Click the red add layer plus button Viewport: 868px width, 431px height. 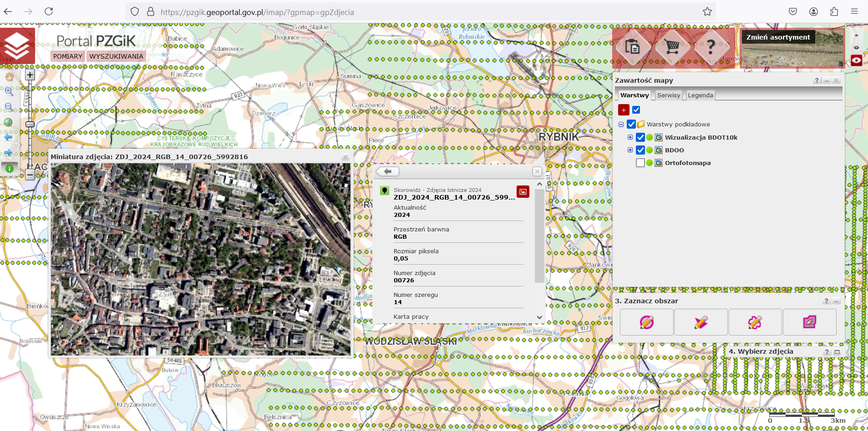624,110
